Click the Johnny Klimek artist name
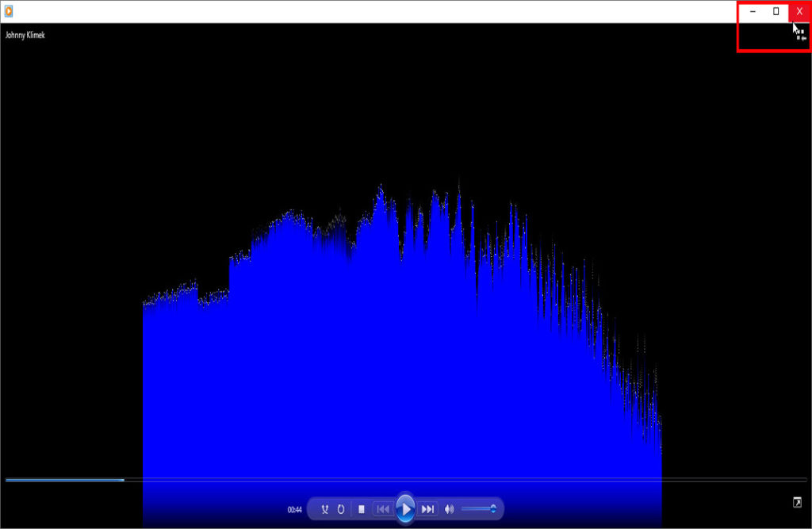Viewport: 812px width, 529px height. pyautogui.click(x=25, y=35)
